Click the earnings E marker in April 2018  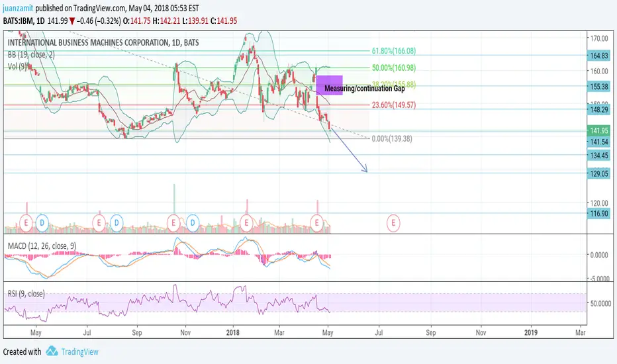pyautogui.click(x=316, y=223)
